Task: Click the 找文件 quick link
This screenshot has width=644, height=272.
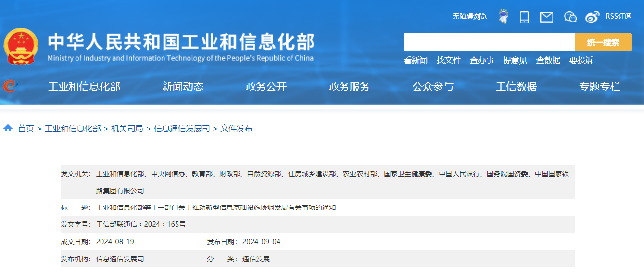Action: click(449, 60)
